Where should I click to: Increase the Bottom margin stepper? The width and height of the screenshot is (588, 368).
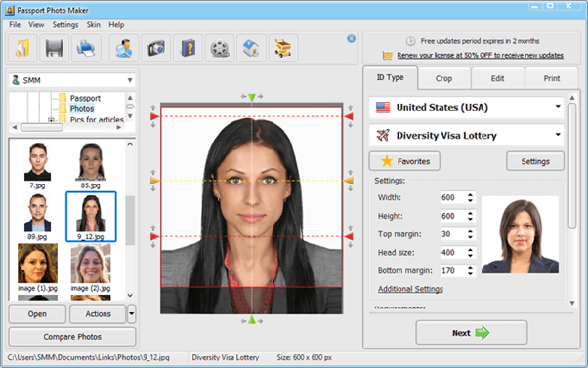click(470, 267)
